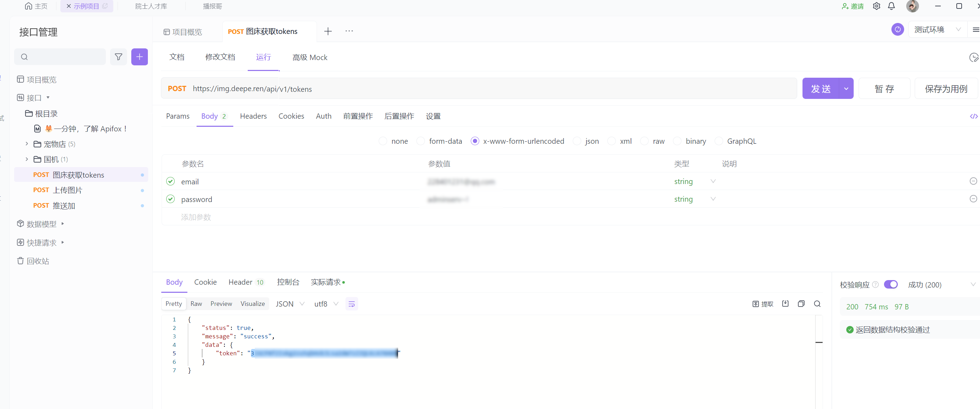Click the purple sync circle icon beside environment

pyautogui.click(x=897, y=29)
